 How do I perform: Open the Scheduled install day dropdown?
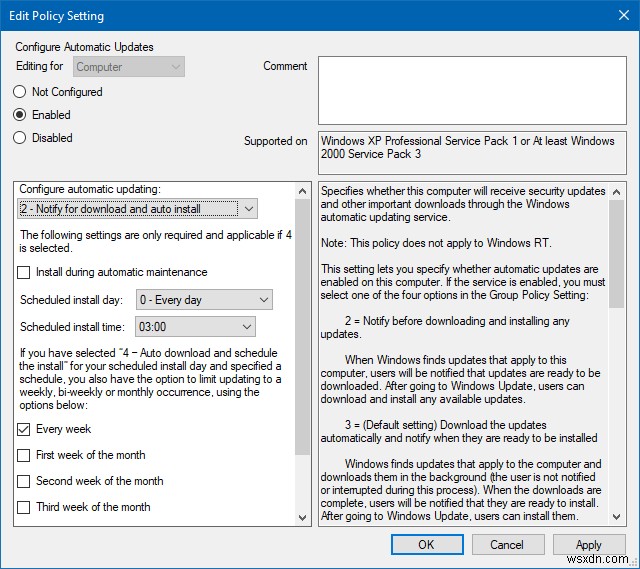tap(204, 300)
